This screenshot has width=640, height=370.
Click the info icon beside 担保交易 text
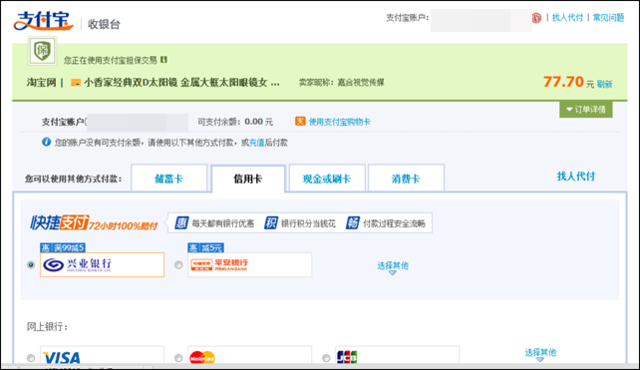click(164, 60)
